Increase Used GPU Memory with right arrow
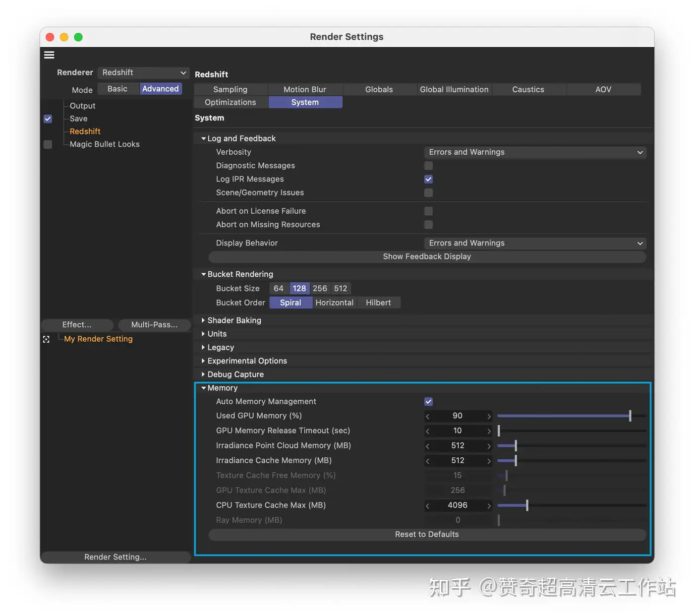Screen dimensions: 694x616 pyautogui.click(x=489, y=416)
